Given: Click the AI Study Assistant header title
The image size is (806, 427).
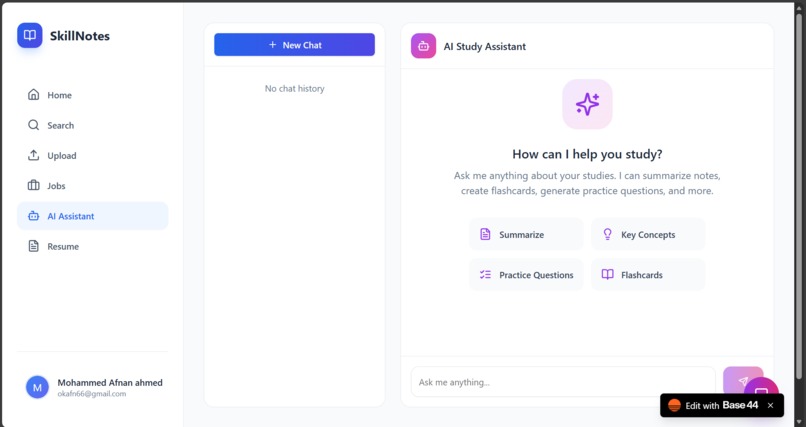Looking at the screenshot, I should tap(485, 47).
